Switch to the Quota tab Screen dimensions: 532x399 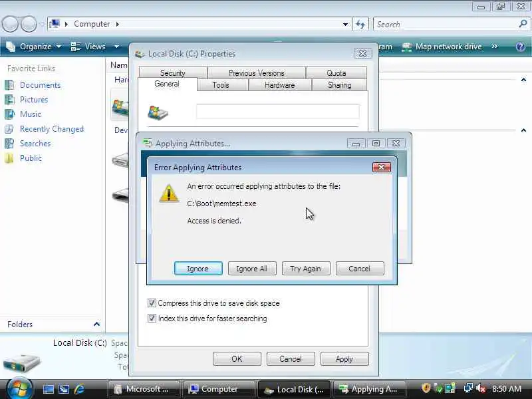[336, 72]
